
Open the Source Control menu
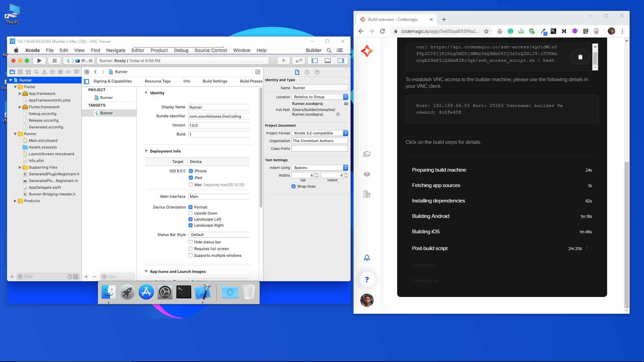(x=211, y=50)
